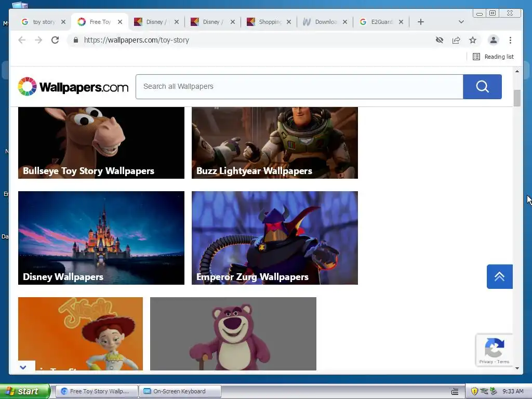The image size is (532, 399).
Task: Click the address bar URL
Action: coord(137,40)
